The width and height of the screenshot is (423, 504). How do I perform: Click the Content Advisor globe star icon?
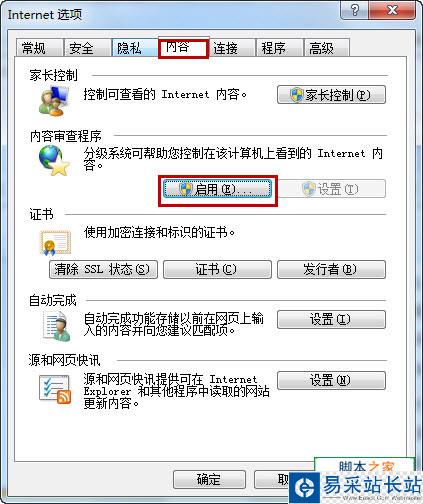coord(54,161)
